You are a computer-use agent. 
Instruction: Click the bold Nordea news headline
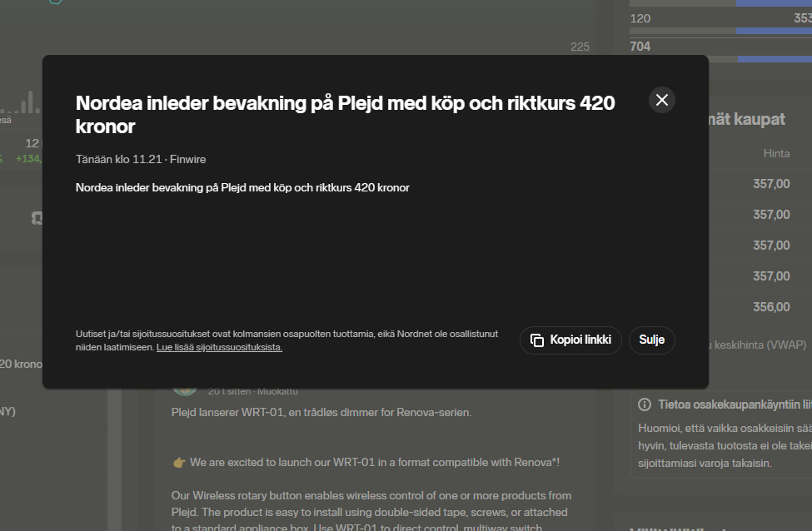tap(345, 114)
